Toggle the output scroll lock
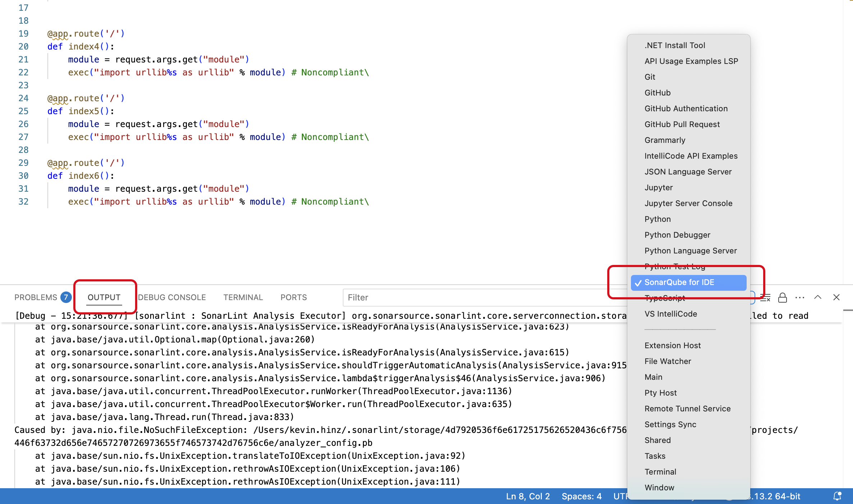 (x=782, y=297)
